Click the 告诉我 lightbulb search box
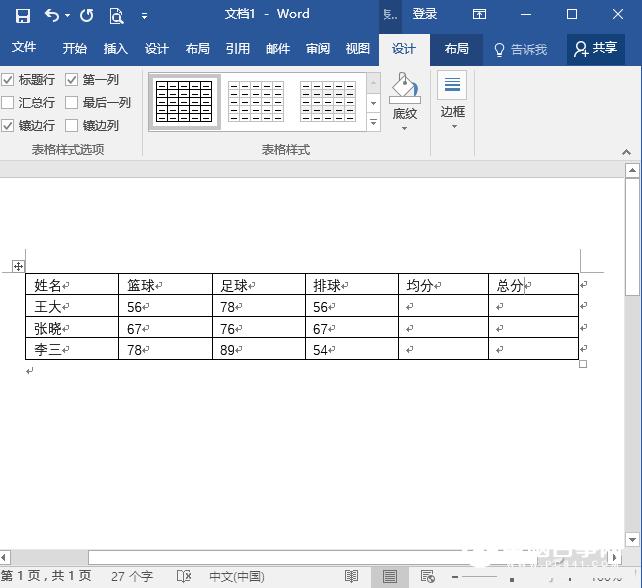This screenshot has height=588, width=642. click(520, 50)
